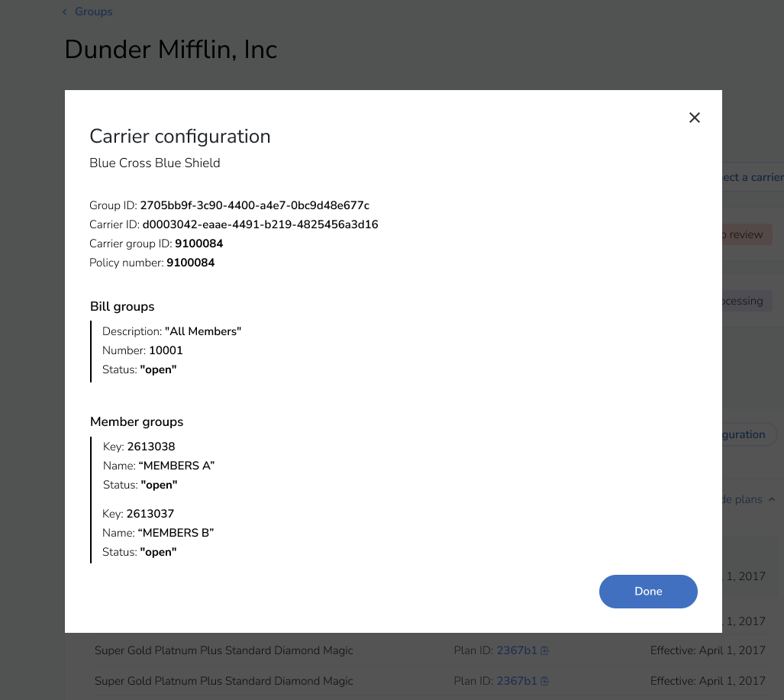Select the Carrier ID value d0003042-eaae-4491-b219-4825456a3d16

[260, 224]
